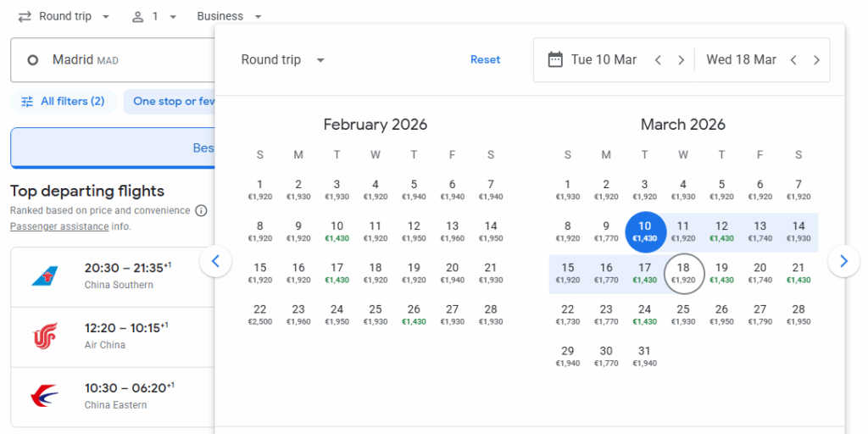Show previous months in calendar
This screenshot has height=434, width=868.
(216, 261)
